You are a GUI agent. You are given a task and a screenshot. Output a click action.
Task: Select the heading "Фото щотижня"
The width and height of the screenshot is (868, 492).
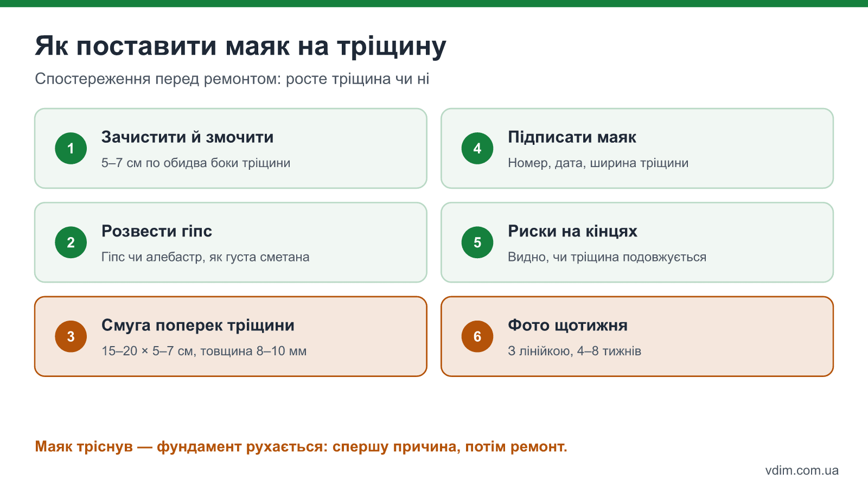567,325
